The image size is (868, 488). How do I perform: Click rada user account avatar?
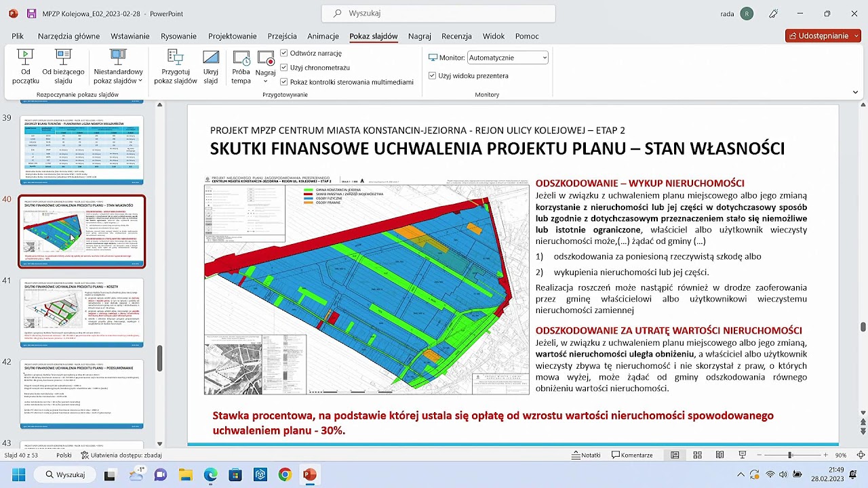point(747,14)
